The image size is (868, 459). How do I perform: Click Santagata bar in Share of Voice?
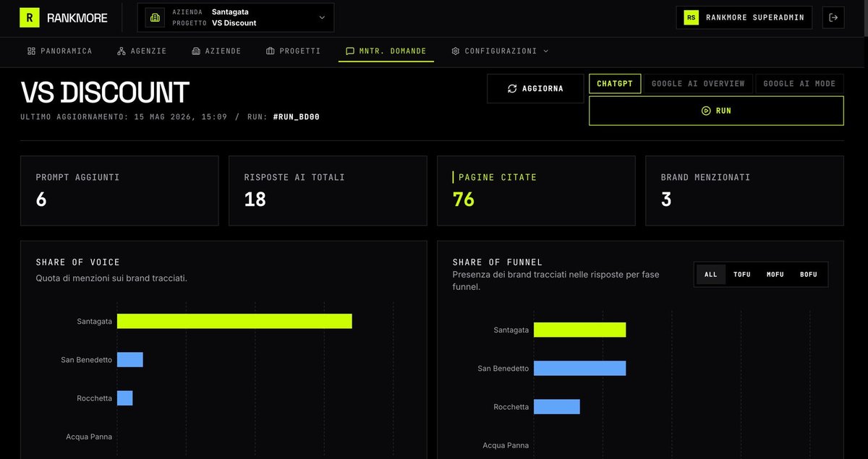coord(234,321)
